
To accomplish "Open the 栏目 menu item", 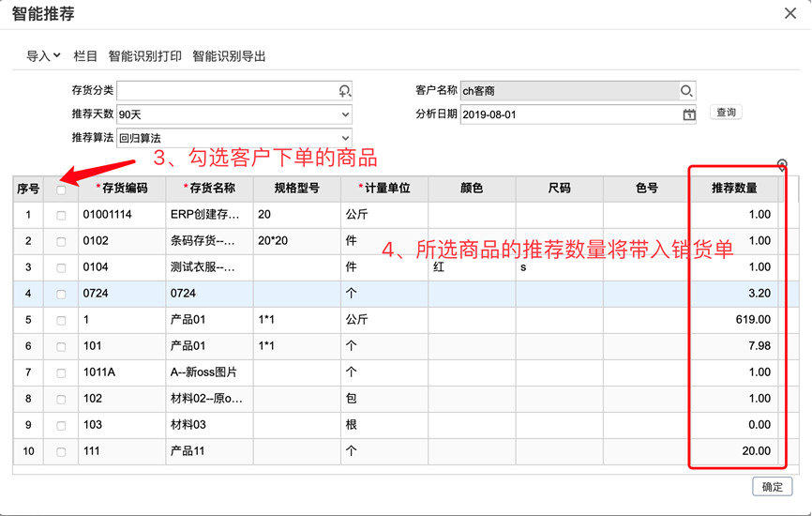I will pyautogui.click(x=85, y=56).
